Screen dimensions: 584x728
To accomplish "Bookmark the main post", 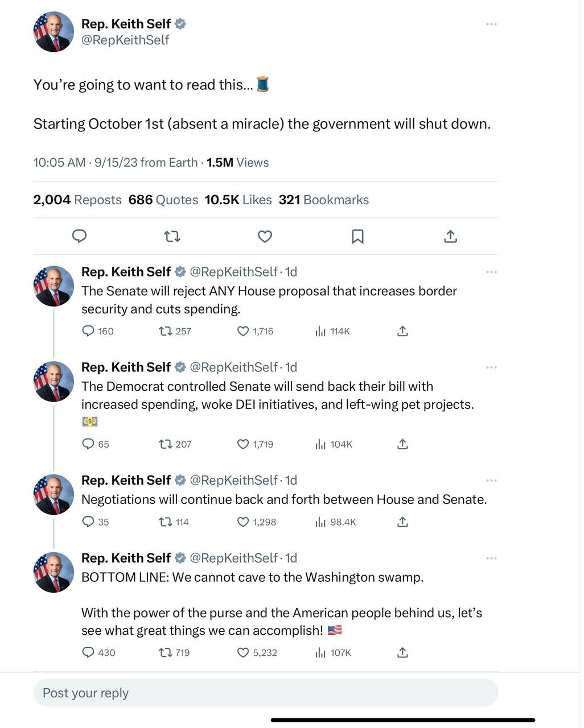I will coord(357,236).
